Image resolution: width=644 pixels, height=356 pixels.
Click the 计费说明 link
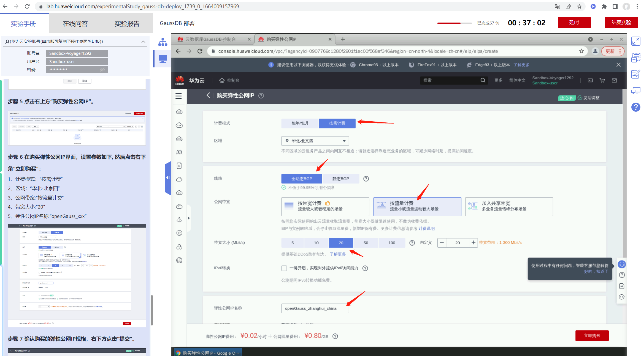pyautogui.click(x=426, y=228)
